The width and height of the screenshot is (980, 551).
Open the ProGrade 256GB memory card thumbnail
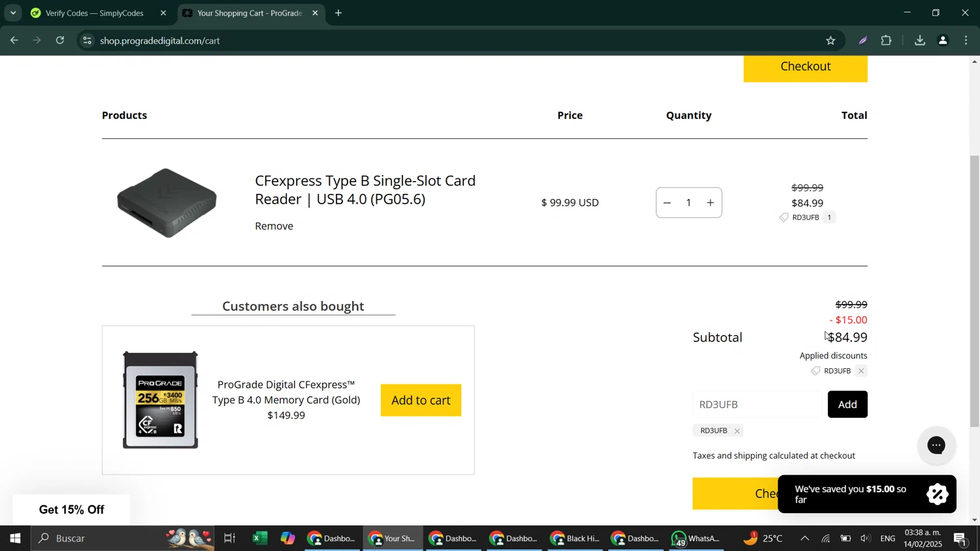[160, 400]
